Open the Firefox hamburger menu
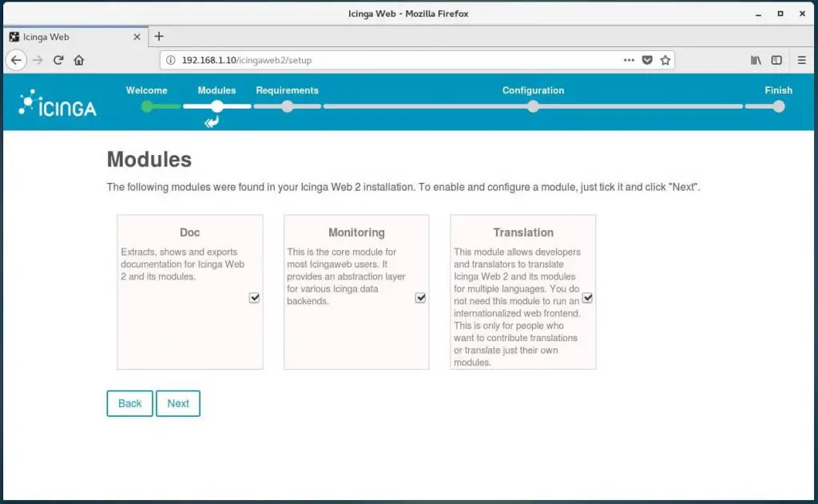Screen dimensions: 818x504 802,60
